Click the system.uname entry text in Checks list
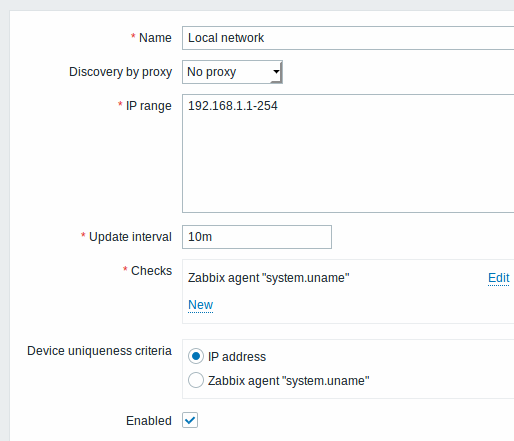Viewport: 514px width, 441px height. (x=269, y=278)
